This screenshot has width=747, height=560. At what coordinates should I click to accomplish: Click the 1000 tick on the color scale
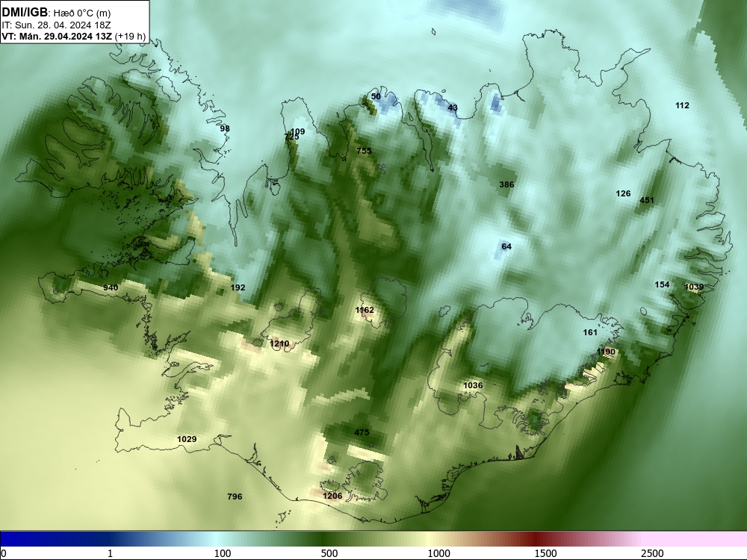tap(438, 553)
